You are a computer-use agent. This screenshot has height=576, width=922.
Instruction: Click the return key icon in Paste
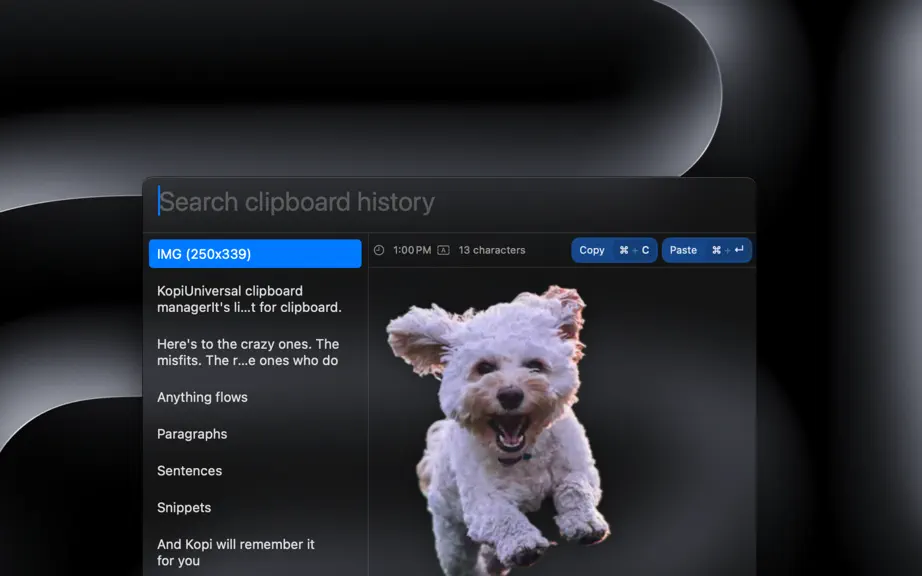[x=739, y=250]
